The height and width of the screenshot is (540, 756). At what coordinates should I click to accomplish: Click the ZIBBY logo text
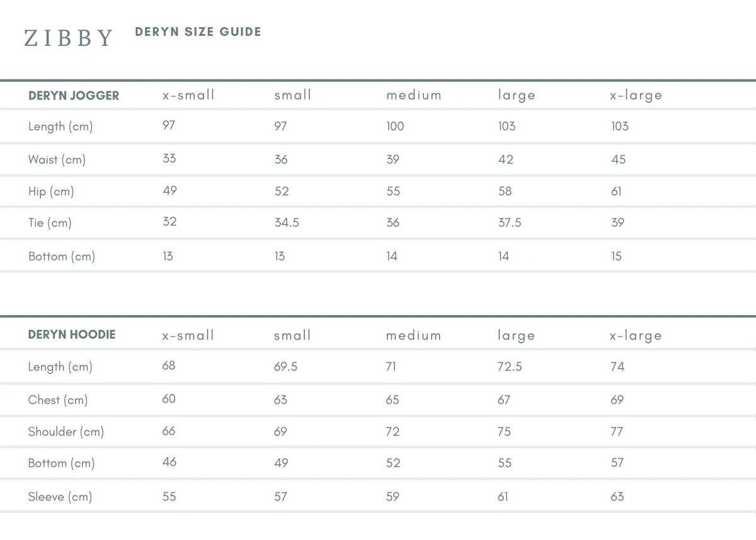click(x=68, y=38)
